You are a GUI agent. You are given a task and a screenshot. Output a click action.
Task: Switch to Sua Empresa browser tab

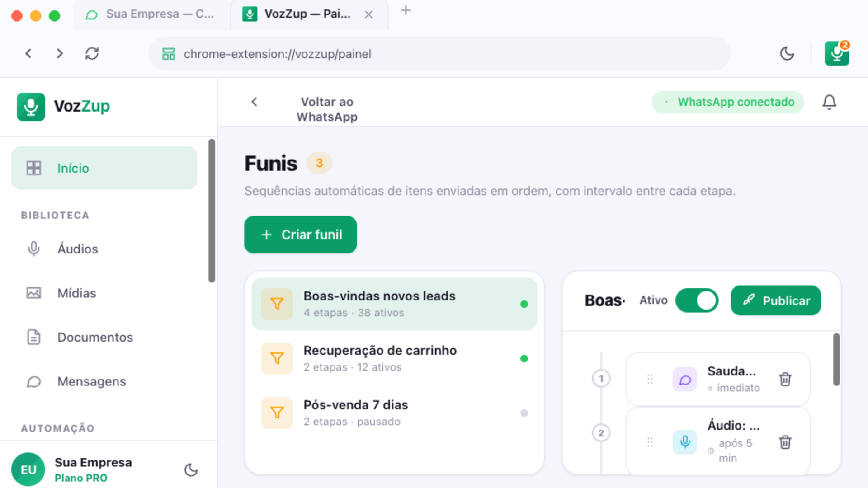[x=151, y=14]
